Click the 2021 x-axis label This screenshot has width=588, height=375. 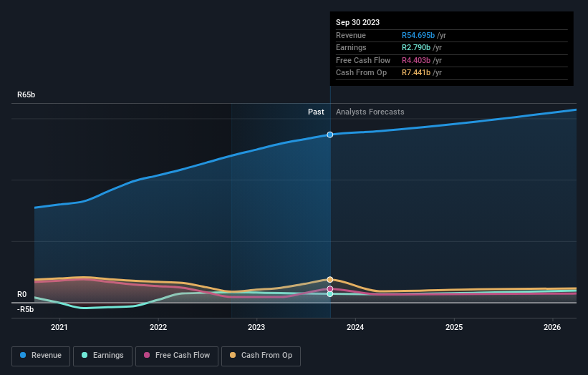(59, 327)
